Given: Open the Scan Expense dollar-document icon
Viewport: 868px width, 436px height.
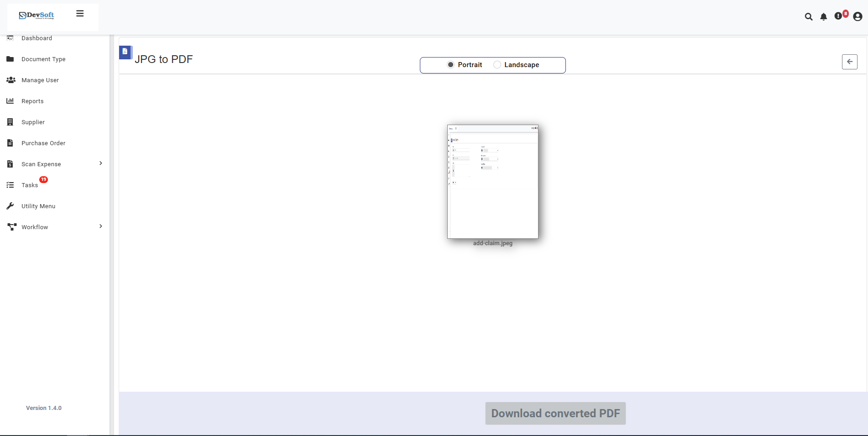Looking at the screenshot, I should pyautogui.click(x=10, y=164).
